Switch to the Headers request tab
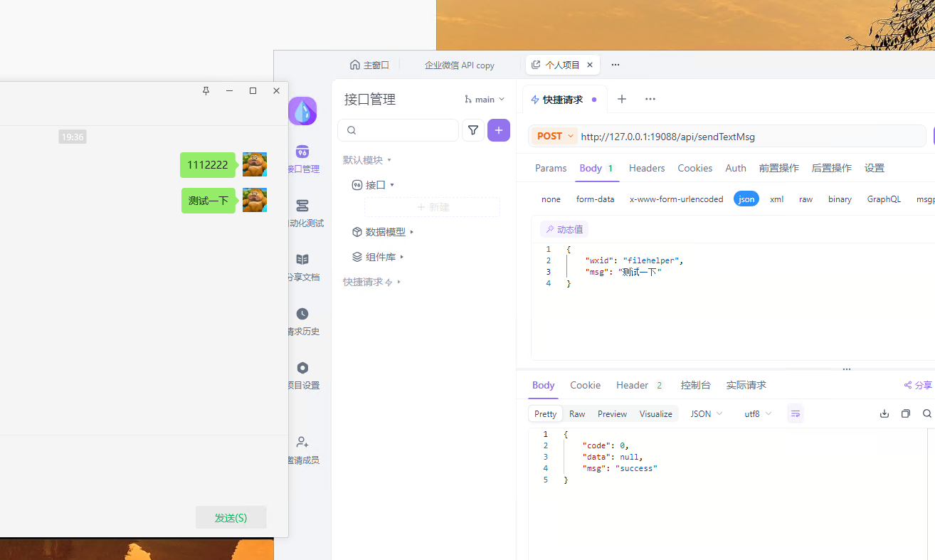935x560 pixels. 646,168
